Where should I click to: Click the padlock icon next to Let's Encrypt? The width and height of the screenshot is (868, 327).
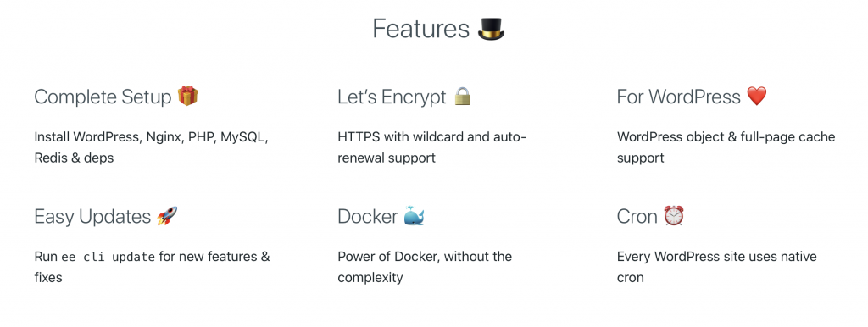coord(462,97)
